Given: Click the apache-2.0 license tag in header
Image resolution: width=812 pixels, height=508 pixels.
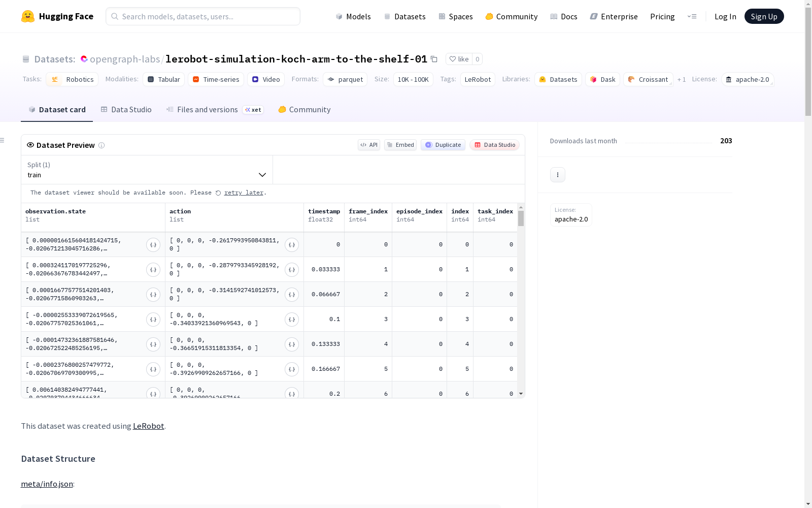Looking at the screenshot, I should [x=748, y=79].
